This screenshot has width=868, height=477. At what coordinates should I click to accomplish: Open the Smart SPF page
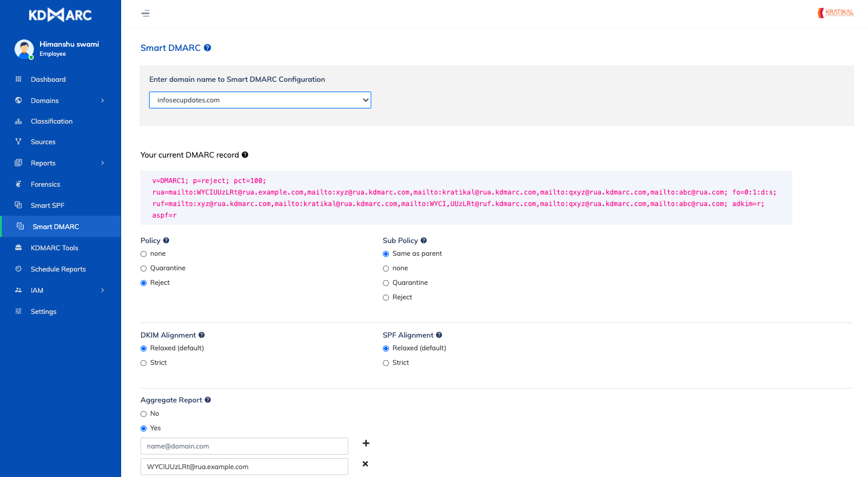coord(47,205)
